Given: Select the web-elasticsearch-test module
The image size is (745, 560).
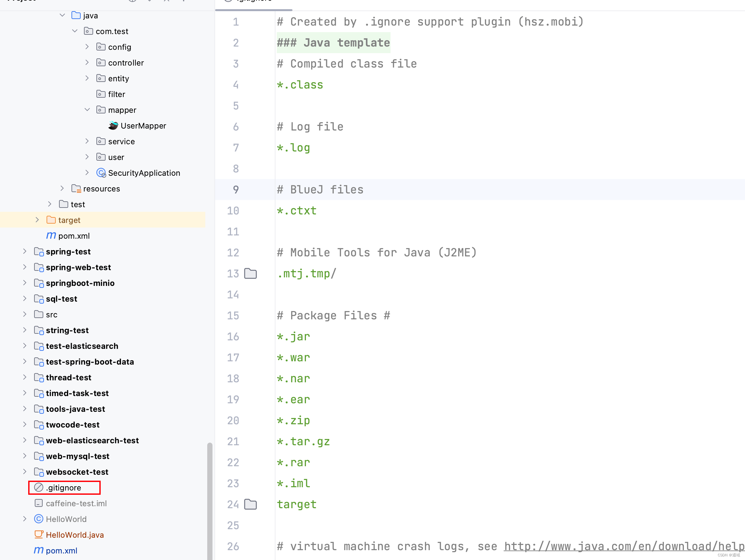Looking at the screenshot, I should (x=92, y=440).
